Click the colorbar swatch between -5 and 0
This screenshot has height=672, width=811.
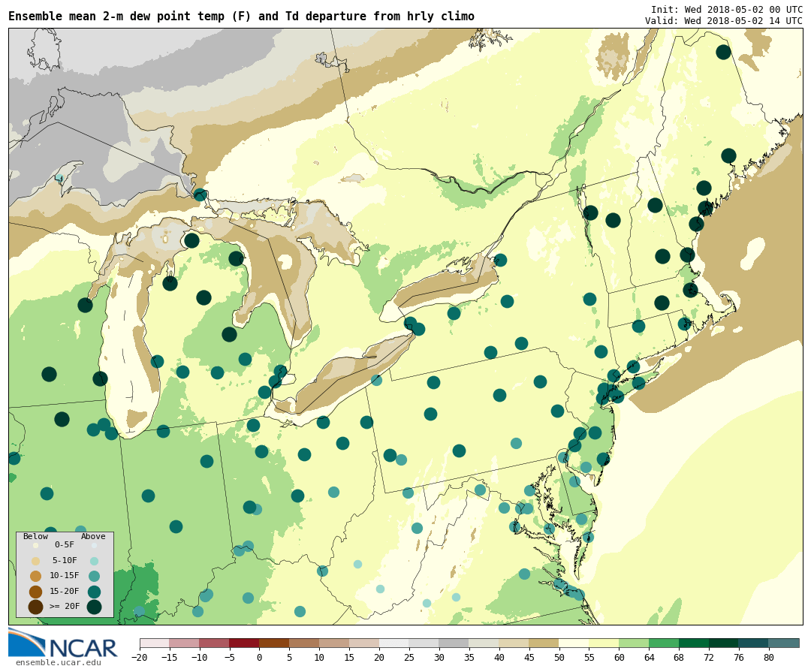point(244,643)
